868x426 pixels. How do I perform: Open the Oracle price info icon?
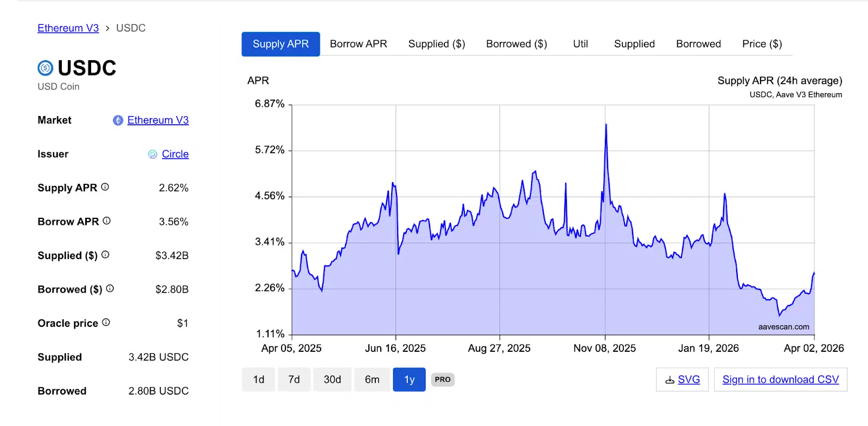(106, 322)
